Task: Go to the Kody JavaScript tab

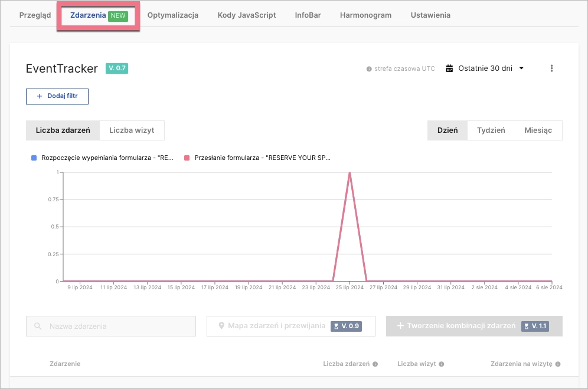Action: tap(246, 15)
